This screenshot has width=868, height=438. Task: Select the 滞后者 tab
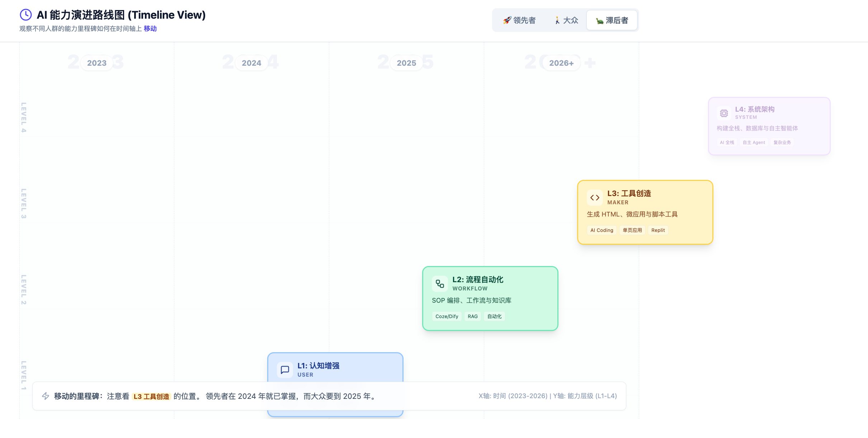click(x=612, y=20)
